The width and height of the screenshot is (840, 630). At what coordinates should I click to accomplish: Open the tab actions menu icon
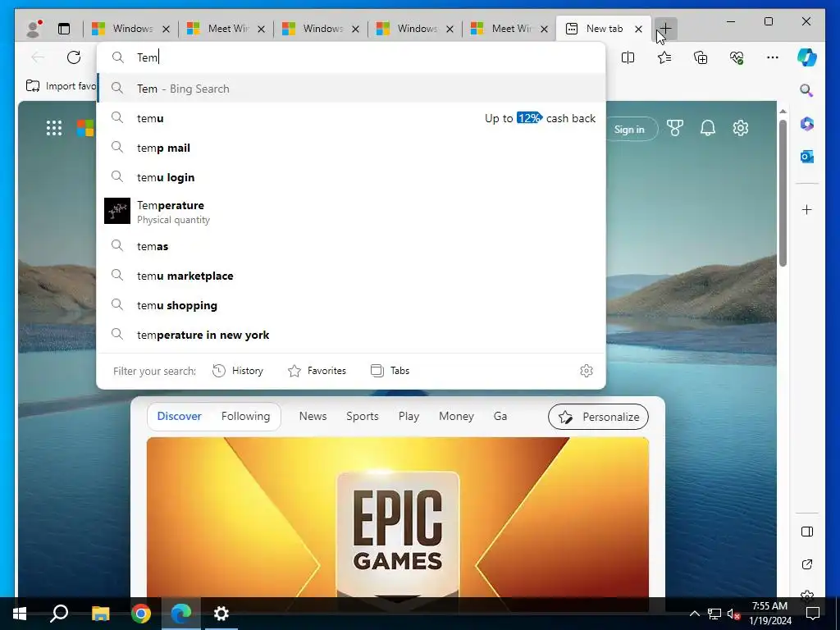tap(64, 29)
